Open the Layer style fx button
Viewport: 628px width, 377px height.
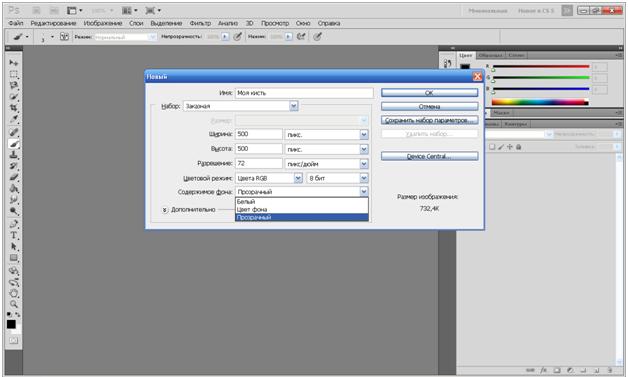tap(543, 370)
